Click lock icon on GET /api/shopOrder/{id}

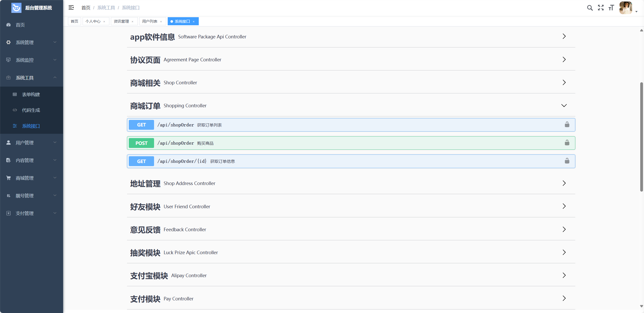(567, 161)
